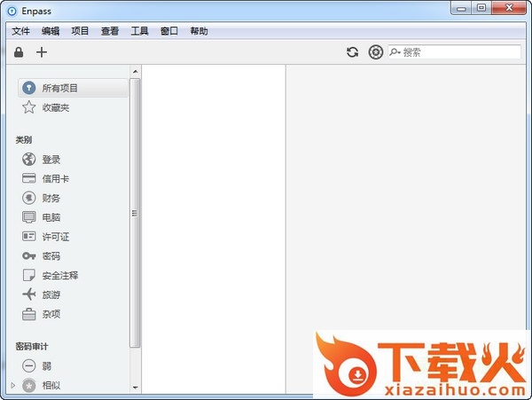
Task: Click the lock vault padlock icon
Action: (x=20, y=52)
